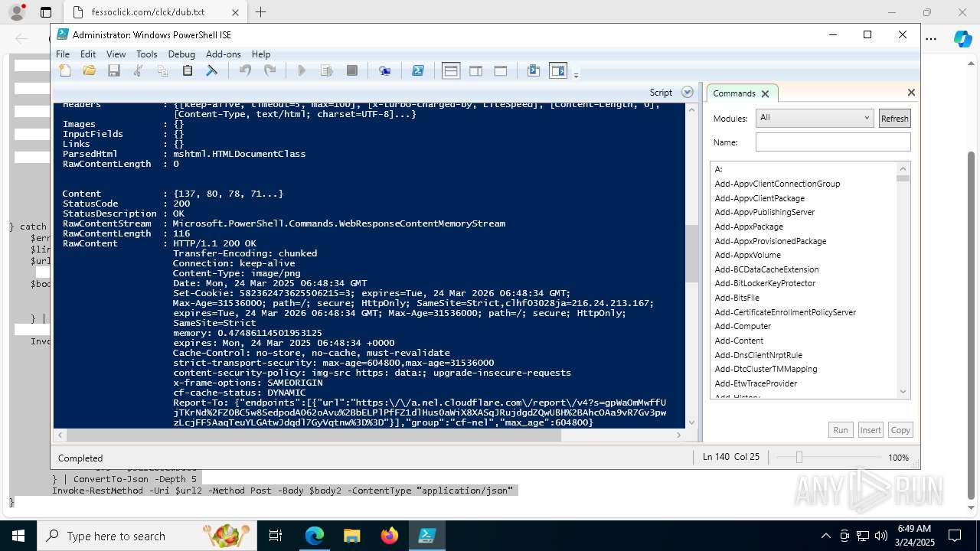The image size is (980, 551).
Task: Click the Copy button in the Commands pane
Action: tap(900, 430)
